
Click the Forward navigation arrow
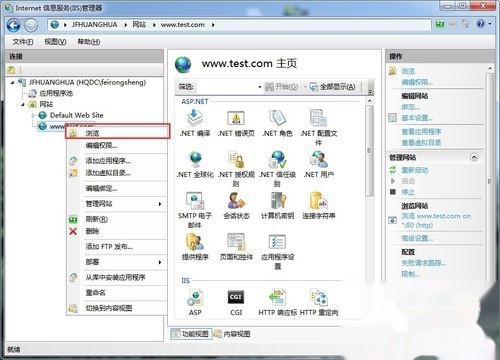tap(31, 25)
